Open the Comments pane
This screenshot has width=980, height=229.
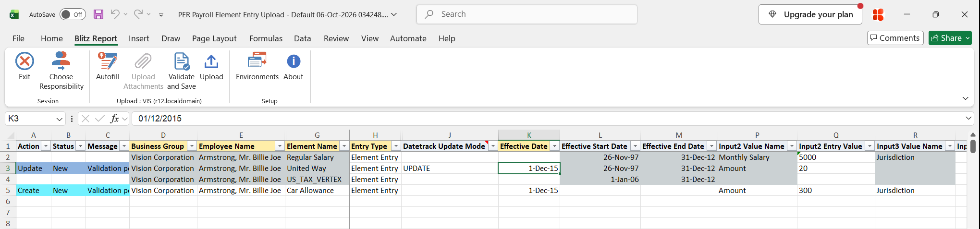895,38
